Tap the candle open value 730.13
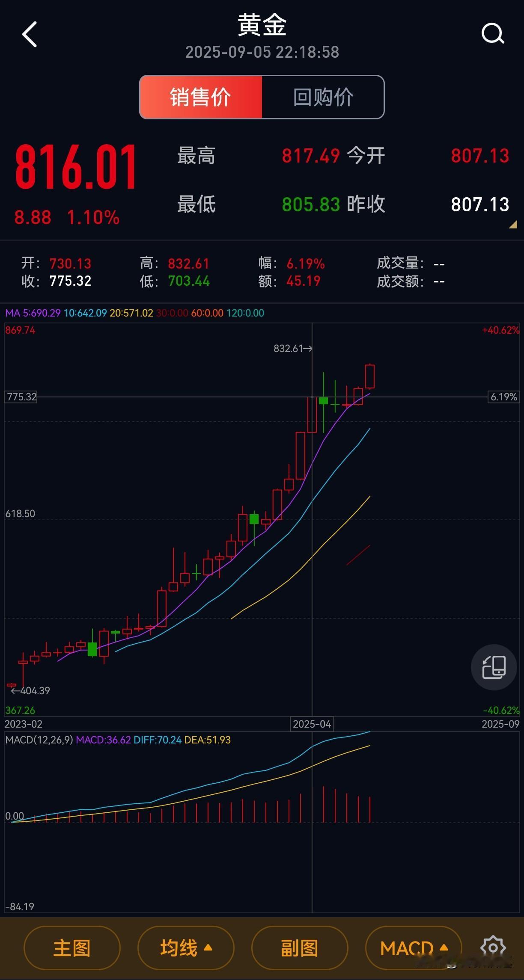The width and height of the screenshot is (524, 980). pos(70,264)
